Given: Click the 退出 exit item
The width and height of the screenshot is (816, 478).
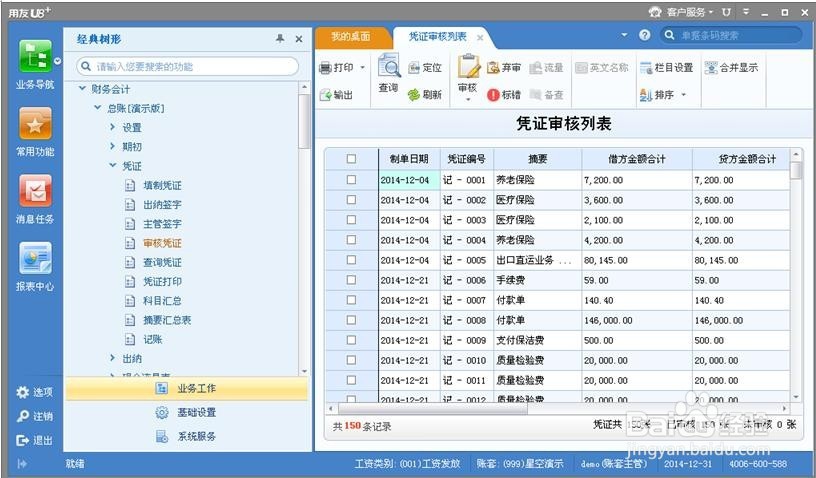Looking at the screenshot, I should (x=34, y=441).
